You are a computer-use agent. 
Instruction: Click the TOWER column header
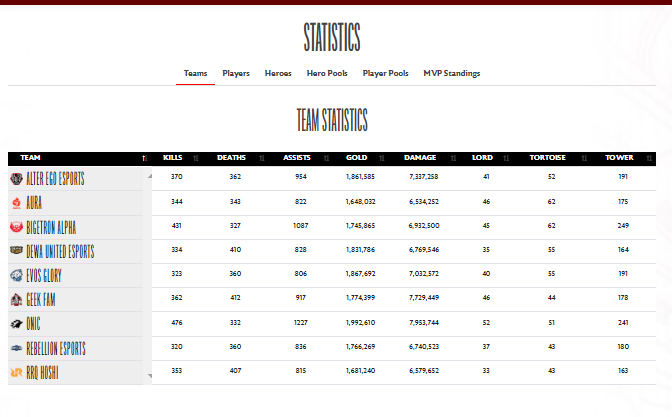click(x=619, y=158)
